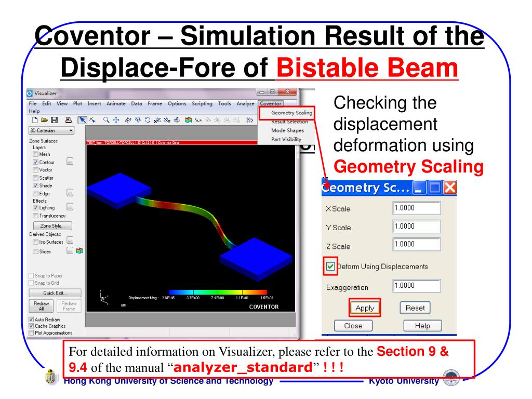Click the context Help question-mark icon
This screenshot has width=532, height=399.
250,120
